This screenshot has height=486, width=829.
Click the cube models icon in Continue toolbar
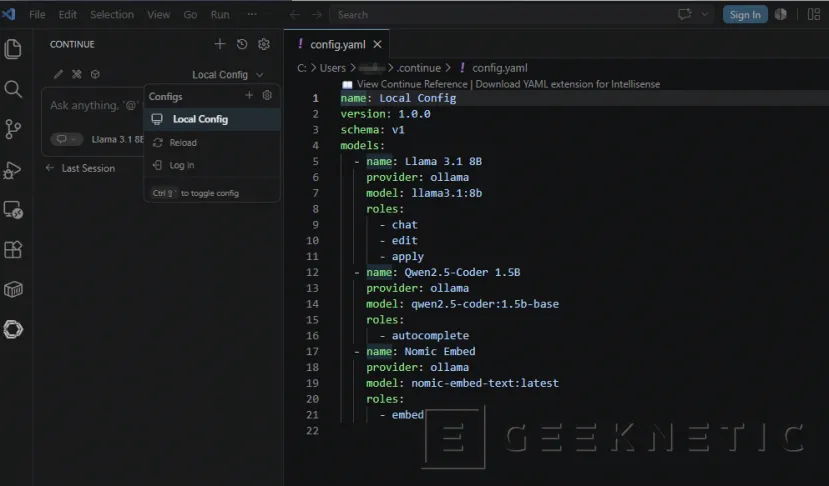point(95,74)
